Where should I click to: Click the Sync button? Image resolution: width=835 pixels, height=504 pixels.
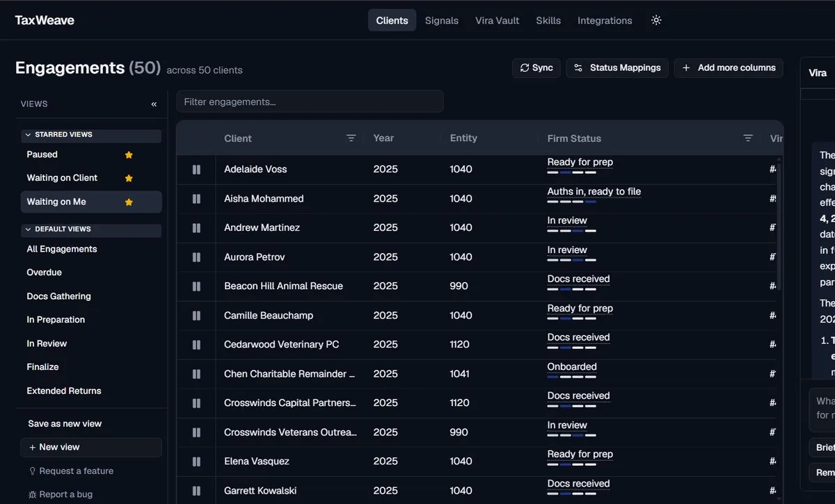click(536, 68)
